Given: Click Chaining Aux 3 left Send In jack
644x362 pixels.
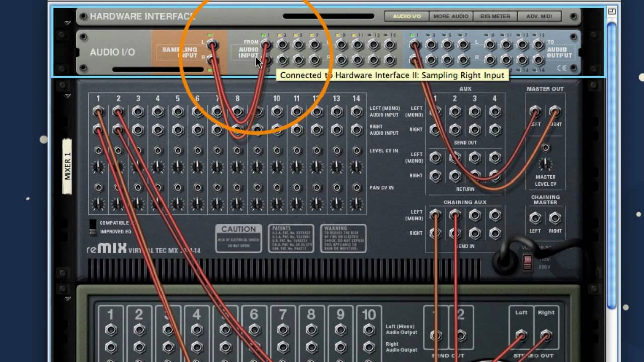Looking at the screenshot, I should tap(475, 215).
